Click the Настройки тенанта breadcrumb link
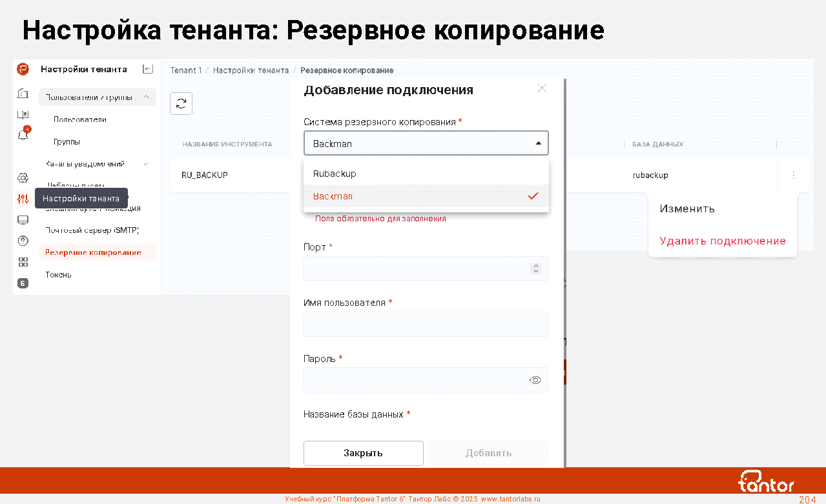Image resolution: width=826 pixels, height=504 pixels. (251, 70)
